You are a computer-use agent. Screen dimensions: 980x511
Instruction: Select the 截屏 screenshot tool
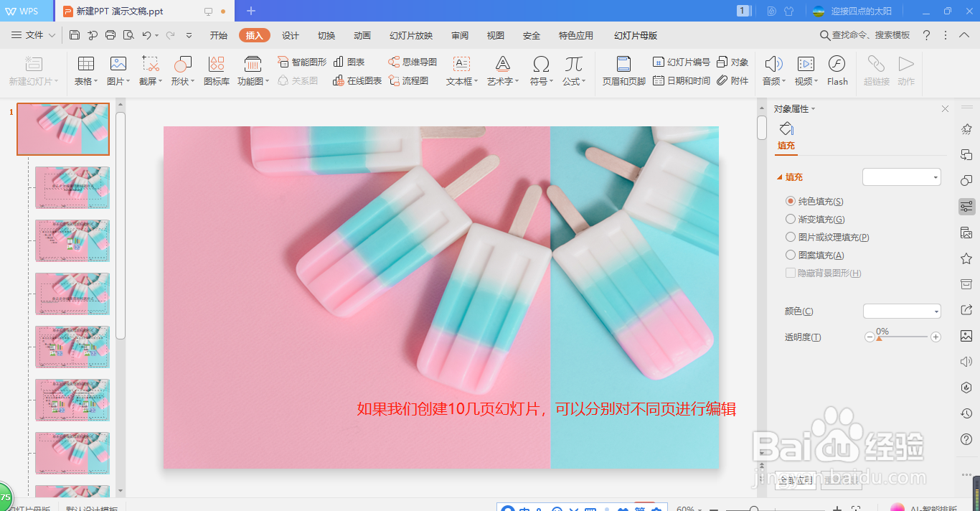[x=151, y=71]
